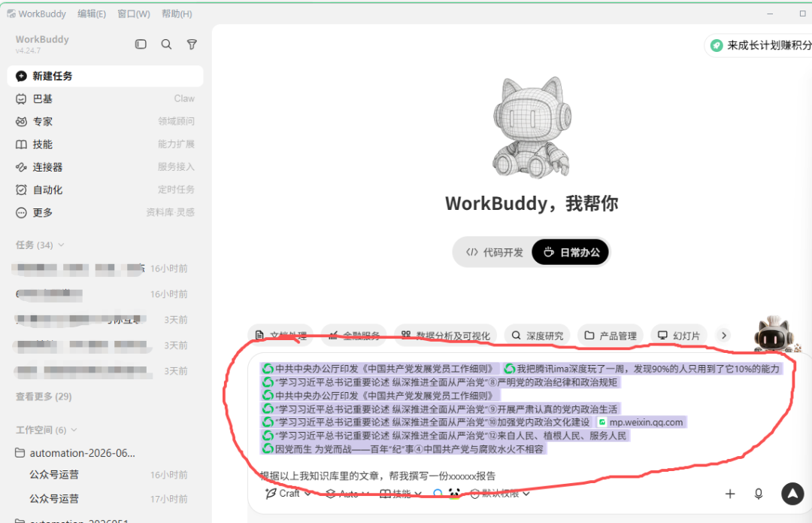This screenshot has height=523, width=812.
Task: Open 巴基 Claw in sidebar
Action: (x=105, y=99)
